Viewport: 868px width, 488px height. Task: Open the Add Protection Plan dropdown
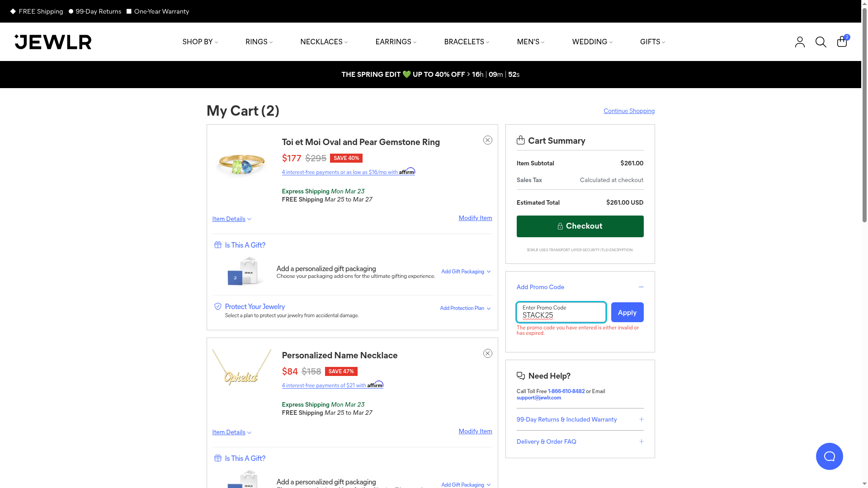465,308
